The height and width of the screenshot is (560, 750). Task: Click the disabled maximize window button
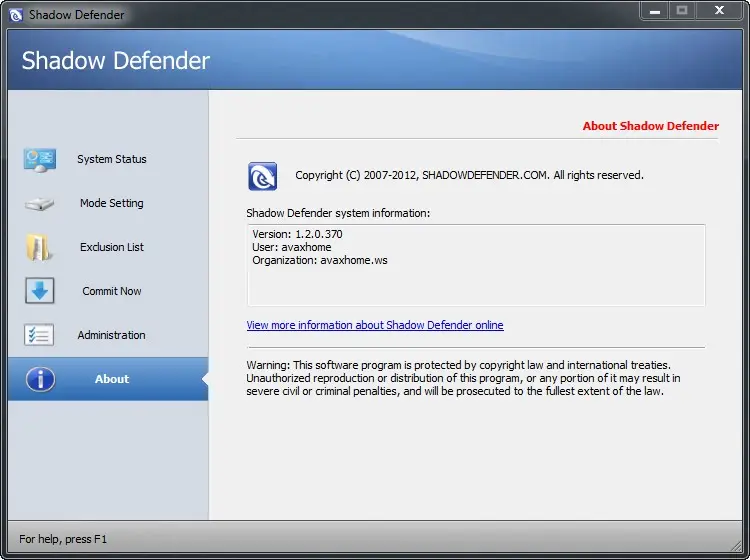click(x=682, y=11)
